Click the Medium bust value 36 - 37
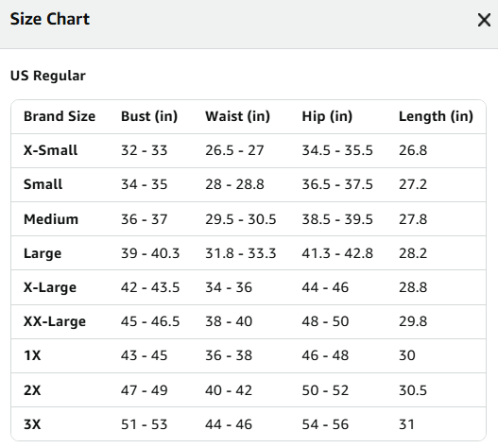498x448 pixels. (144, 219)
